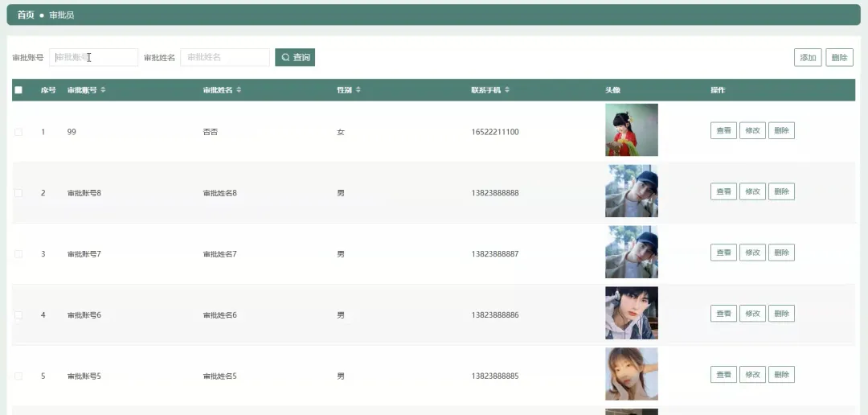Select 审批员 in the breadcrumb
The width and height of the screenshot is (868, 415).
point(61,15)
